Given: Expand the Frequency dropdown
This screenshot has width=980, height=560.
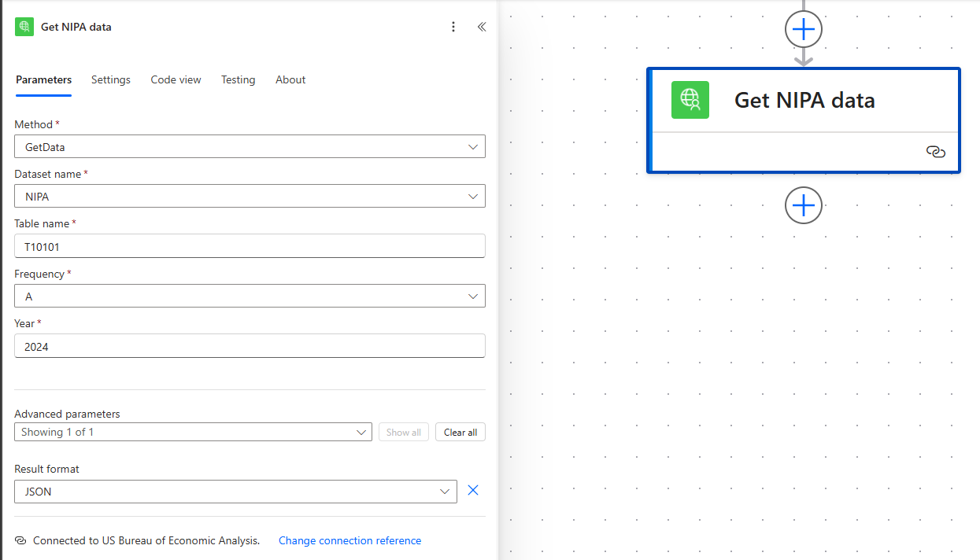Looking at the screenshot, I should pyautogui.click(x=250, y=296).
